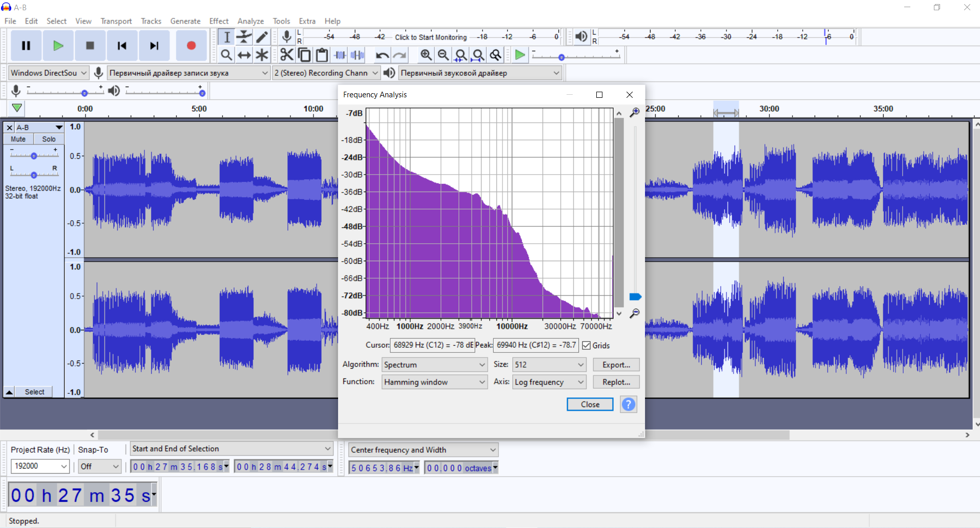
Task: Skip to the start of the project
Action: click(x=122, y=46)
